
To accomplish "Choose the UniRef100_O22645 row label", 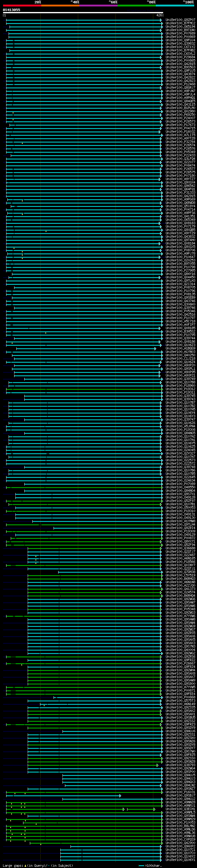I will 180,477.
